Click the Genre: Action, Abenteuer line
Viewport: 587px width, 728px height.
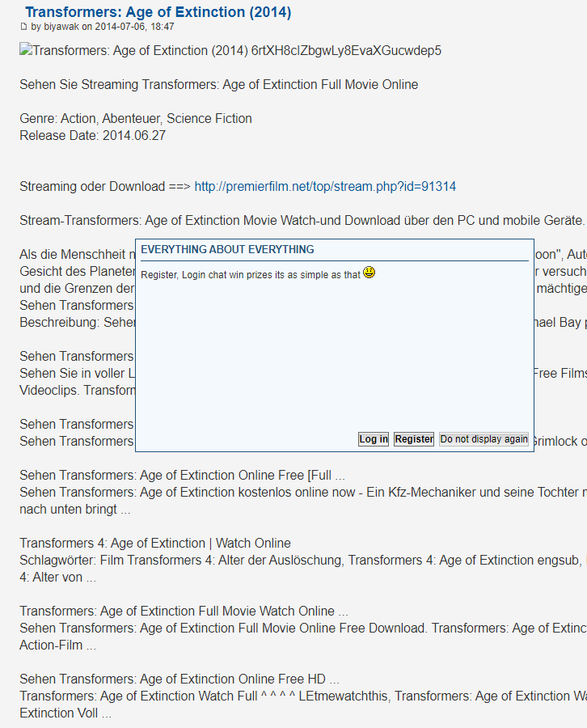pyautogui.click(x=136, y=119)
